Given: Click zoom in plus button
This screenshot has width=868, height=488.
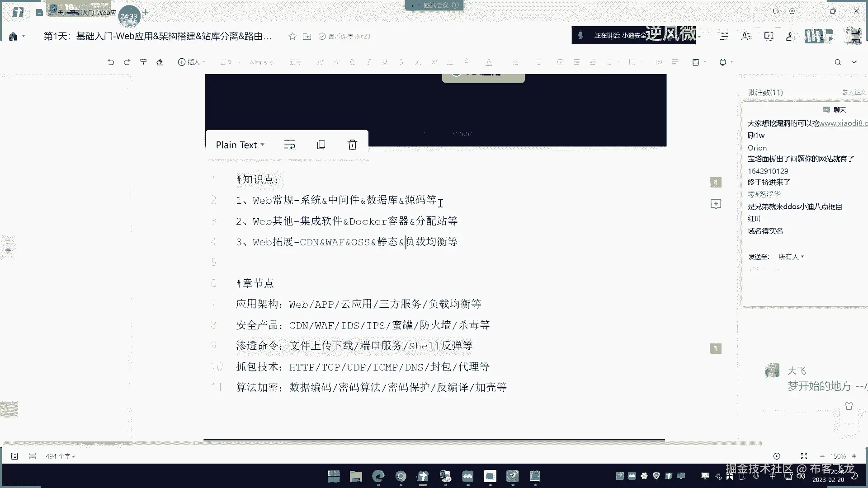Looking at the screenshot, I should click(854, 456).
